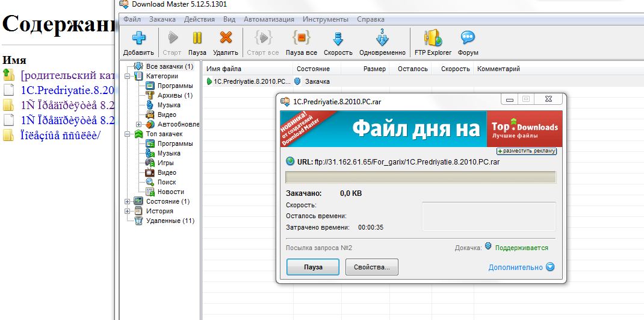Viewport: 644px width, 320px height.
Task: Select Видео under Категории
Action: (167, 115)
